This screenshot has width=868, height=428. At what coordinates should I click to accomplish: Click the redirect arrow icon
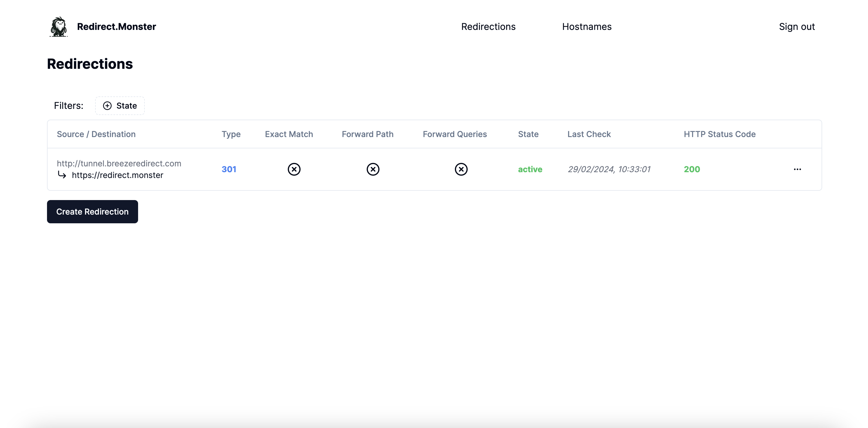click(62, 175)
